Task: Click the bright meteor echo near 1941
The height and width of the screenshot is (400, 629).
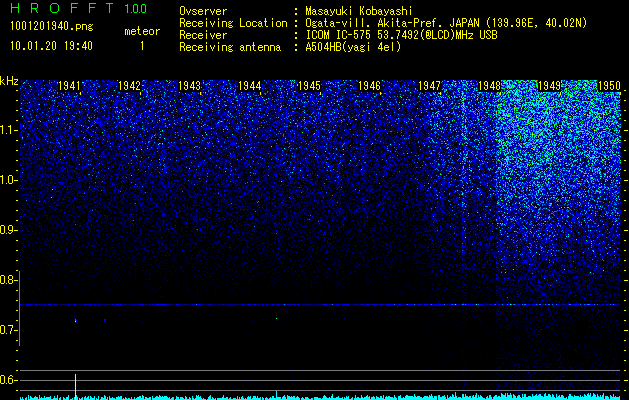Action: click(x=75, y=320)
